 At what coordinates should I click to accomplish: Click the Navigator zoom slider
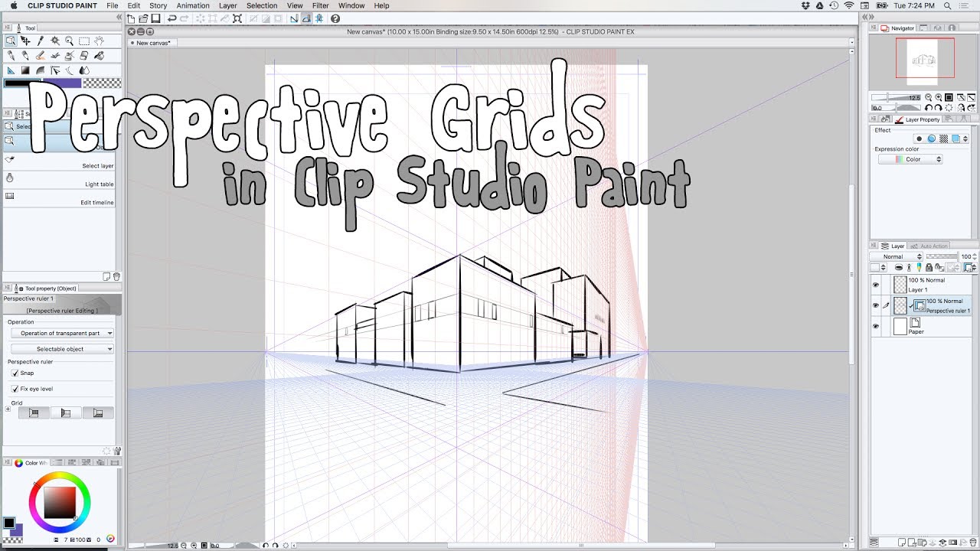tap(896, 98)
